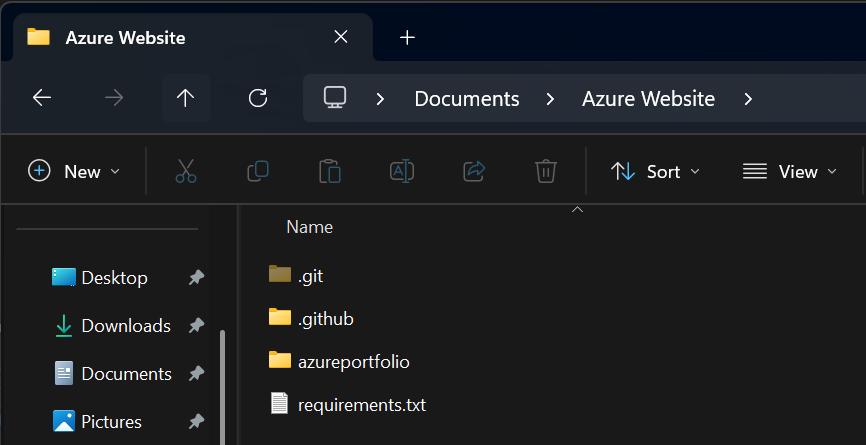Click the Cut scissors icon
The height and width of the screenshot is (445, 866).
pyautogui.click(x=186, y=171)
